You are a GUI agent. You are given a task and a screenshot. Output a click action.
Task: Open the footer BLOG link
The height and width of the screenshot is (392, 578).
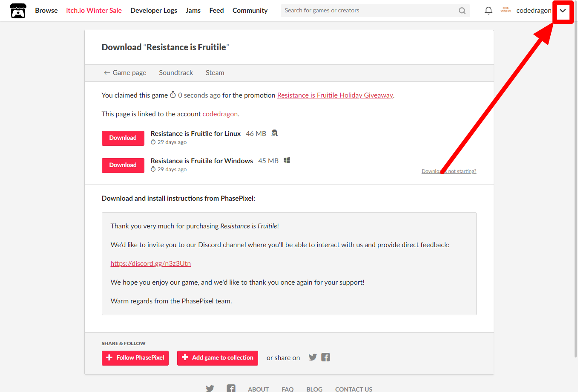point(314,389)
